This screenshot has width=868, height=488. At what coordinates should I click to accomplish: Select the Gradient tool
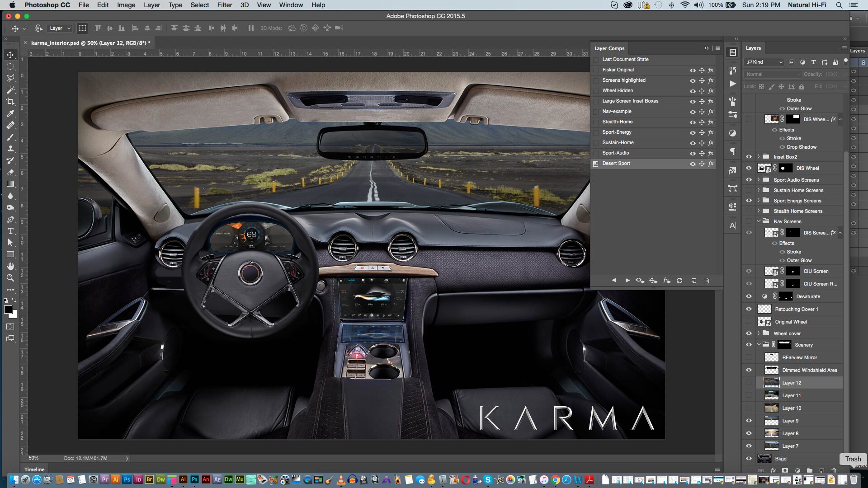pyautogui.click(x=10, y=184)
